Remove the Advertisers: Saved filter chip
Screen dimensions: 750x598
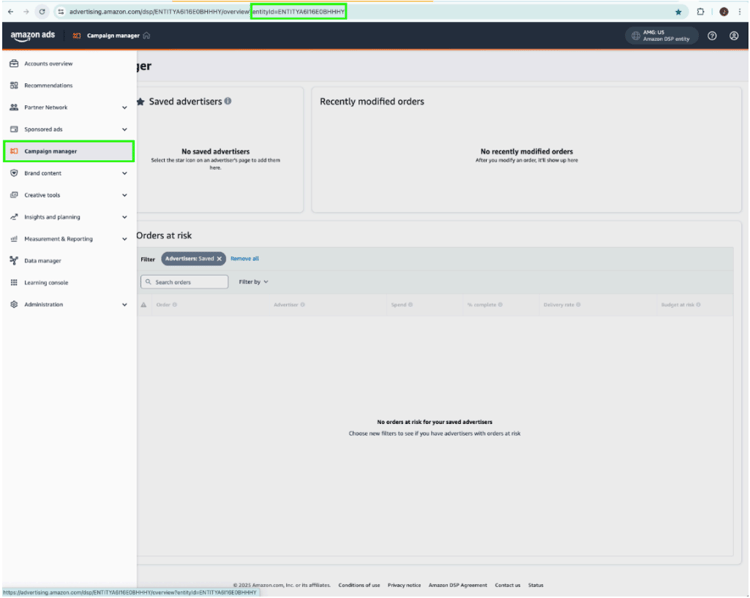pyautogui.click(x=219, y=259)
